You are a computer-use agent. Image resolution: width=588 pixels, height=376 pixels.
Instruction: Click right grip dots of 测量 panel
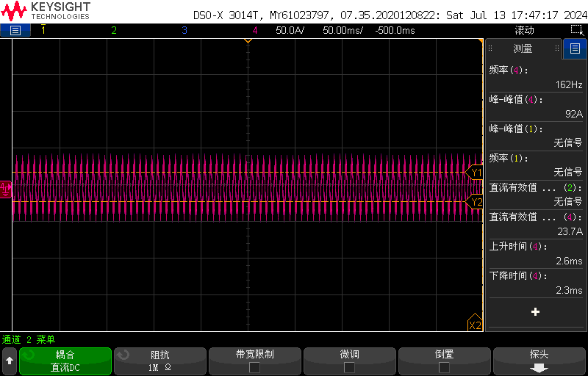click(x=557, y=48)
